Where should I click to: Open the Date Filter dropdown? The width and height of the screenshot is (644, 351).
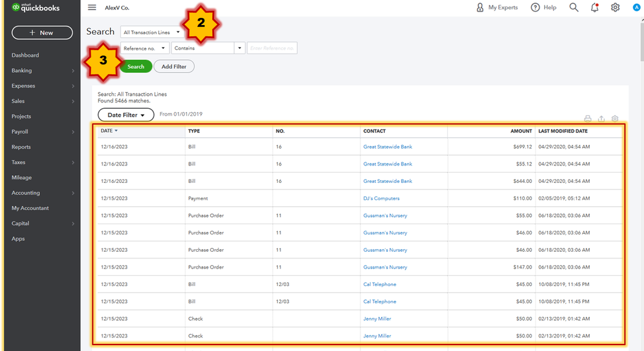[x=126, y=115]
